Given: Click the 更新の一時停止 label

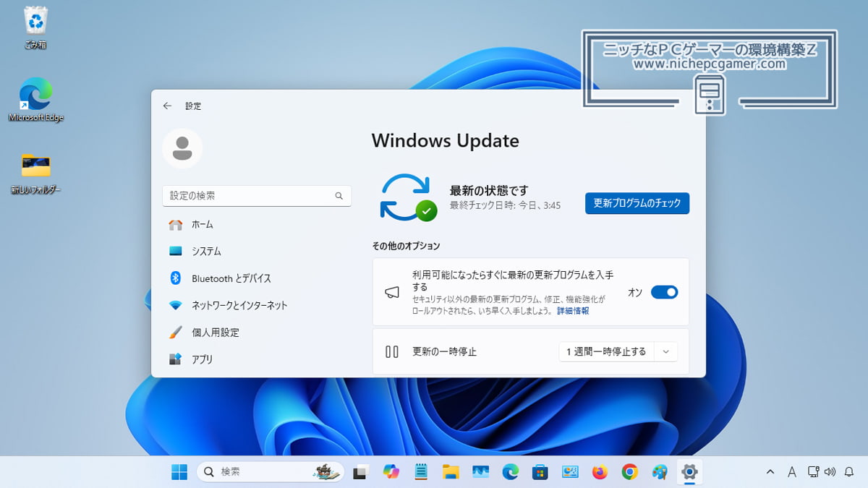Looking at the screenshot, I should 444,352.
